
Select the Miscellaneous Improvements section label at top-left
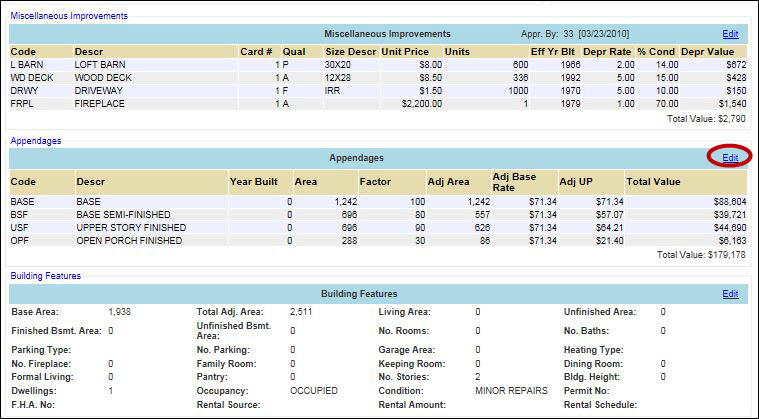click(x=69, y=17)
